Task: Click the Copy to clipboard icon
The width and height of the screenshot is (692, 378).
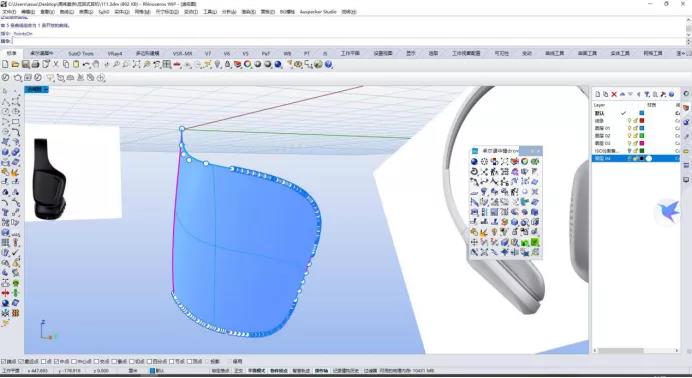Action: pyautogui.click(x=66, y=64)
